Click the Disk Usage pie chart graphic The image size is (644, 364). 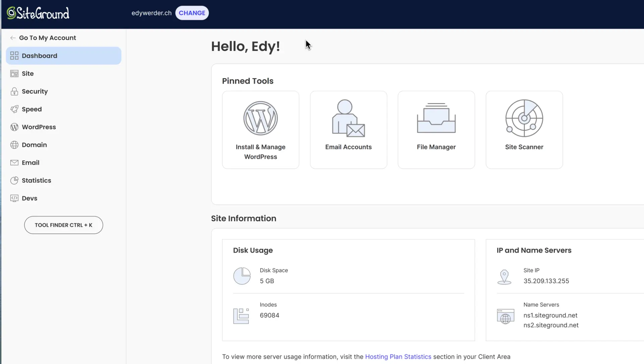242,276
